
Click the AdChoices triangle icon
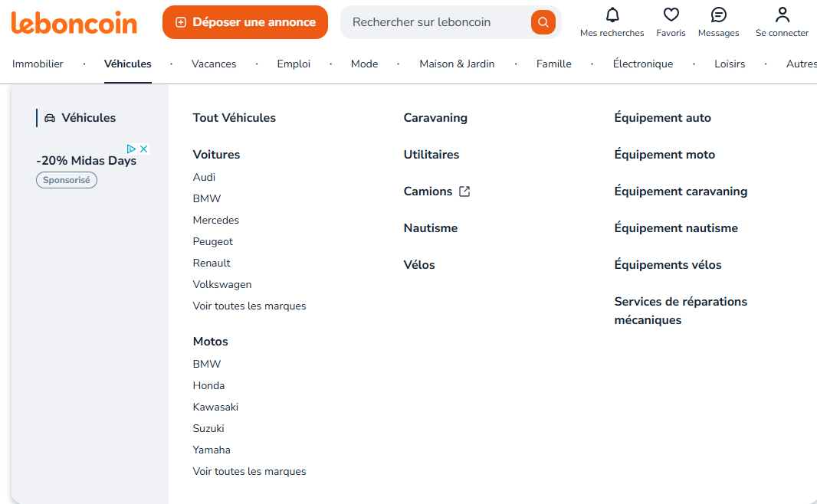coord(131,149)
